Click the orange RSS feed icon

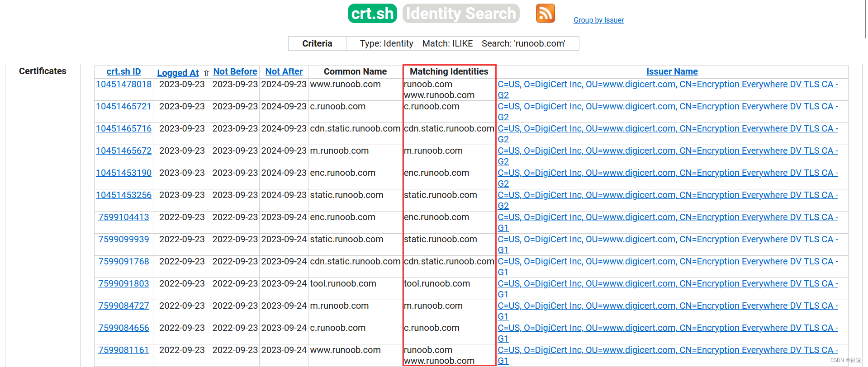click(545, 13)
